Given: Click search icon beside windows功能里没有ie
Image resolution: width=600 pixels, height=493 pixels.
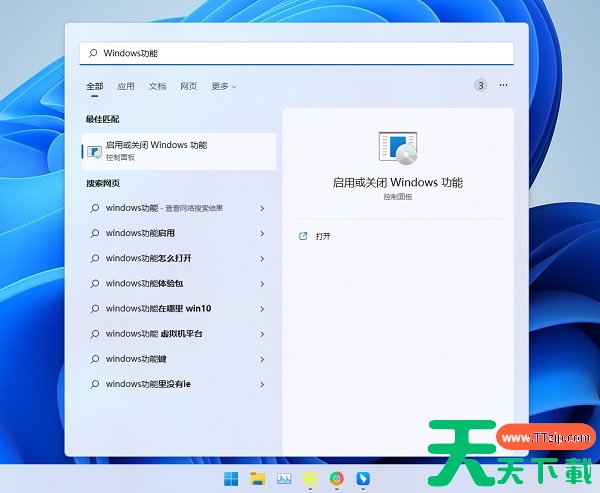Looking at the screenshot, I should (95, 384).
